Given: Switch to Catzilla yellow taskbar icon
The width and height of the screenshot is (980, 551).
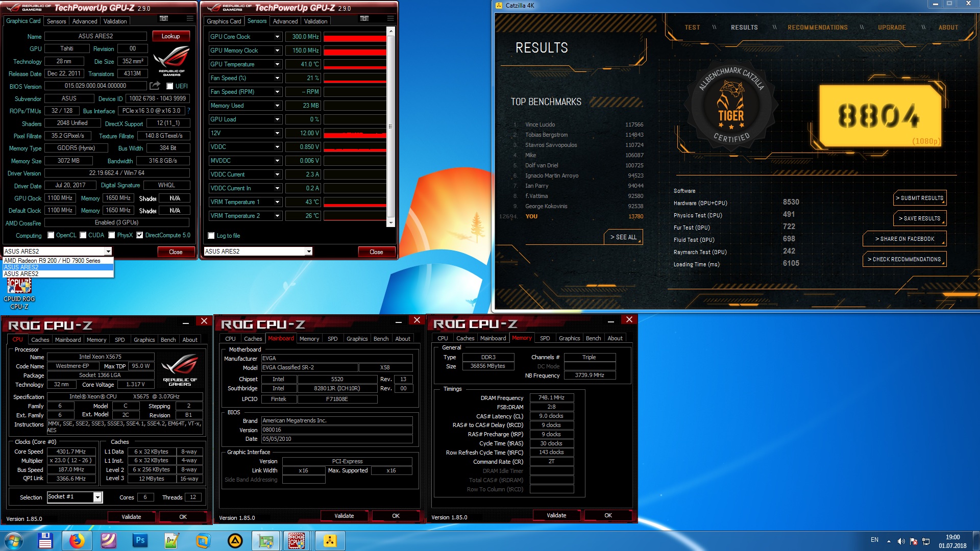Looking at the screenshot, I should [x=330, y=541].
